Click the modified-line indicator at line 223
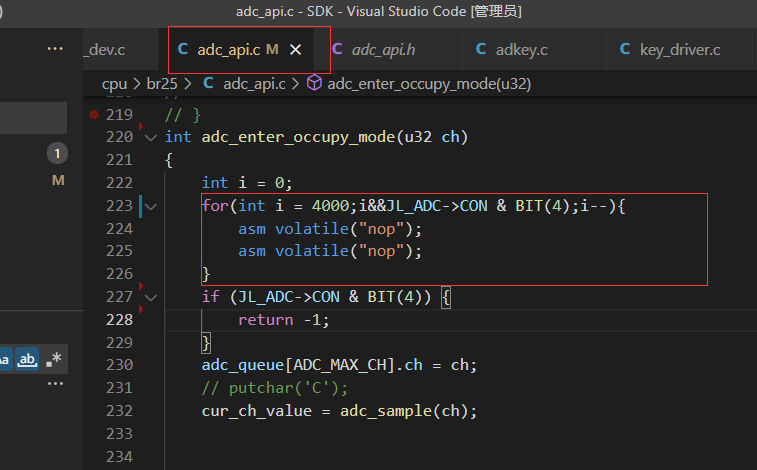Screen dimensions: 757x470 tap(140, 206)
